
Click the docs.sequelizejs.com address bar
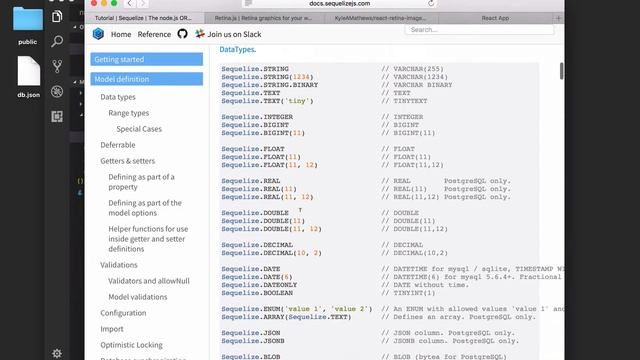340,4
